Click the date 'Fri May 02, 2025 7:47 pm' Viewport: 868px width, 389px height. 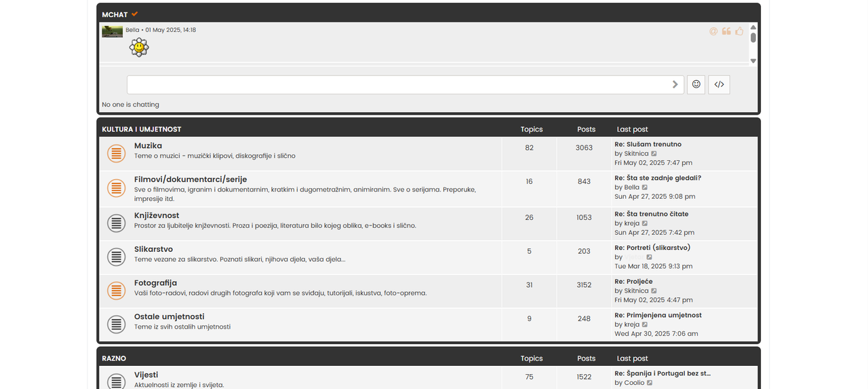[654, 163]
